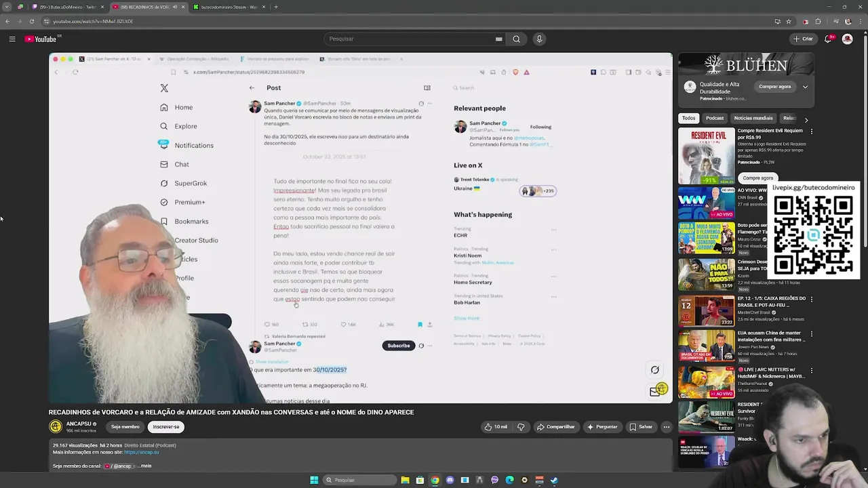Viewport: 868px width, 488px height.
Task: Open options menu for Resident Evil Requiem ad
Action: [x=812, y=131]
